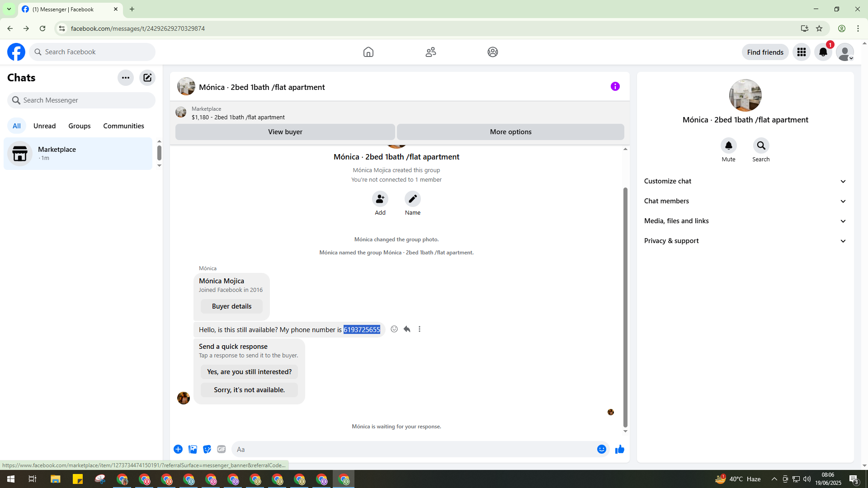Open the Marketplace listing banner
This screenshot has height=488, width=868.
pos(400,113)
